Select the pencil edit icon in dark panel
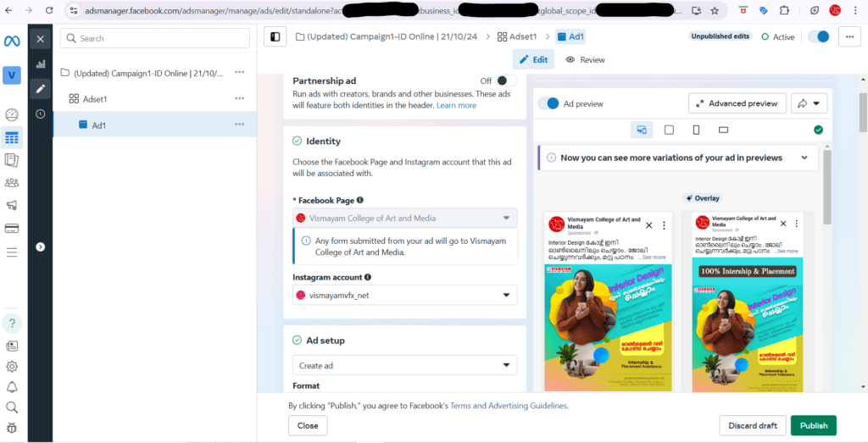 [41, 88]
